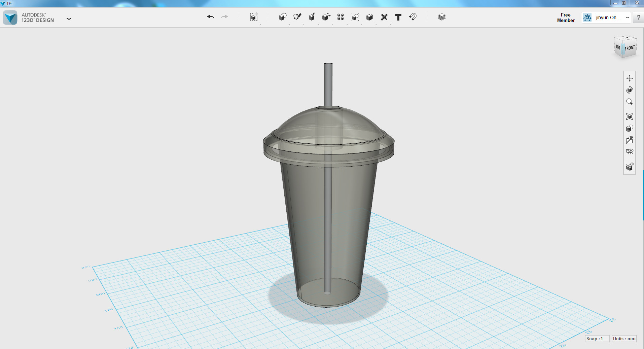The height and width of the screenshot is (349, 644).
Task: Select the Zoom magnifier tool
Action: coord(630,102)
